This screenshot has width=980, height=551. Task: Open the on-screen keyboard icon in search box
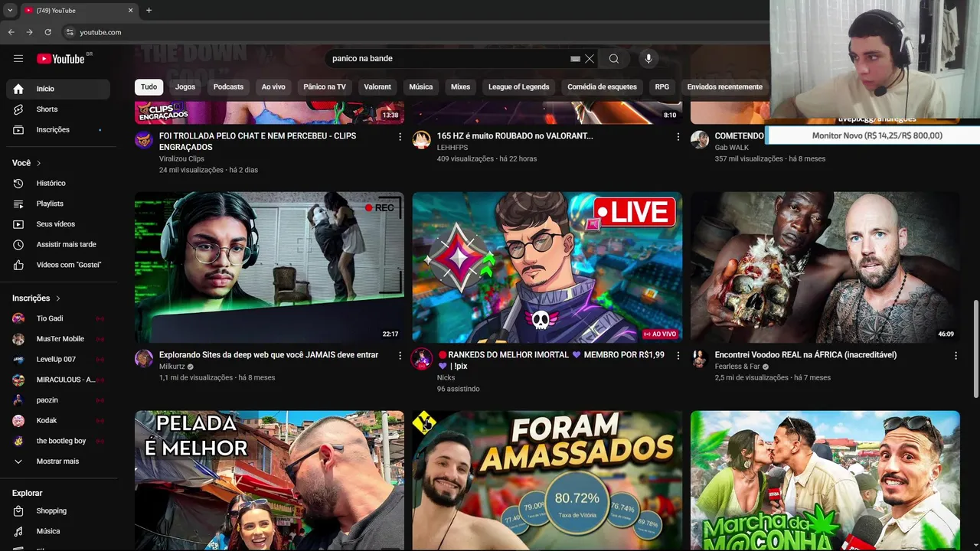tap(576, 59)
